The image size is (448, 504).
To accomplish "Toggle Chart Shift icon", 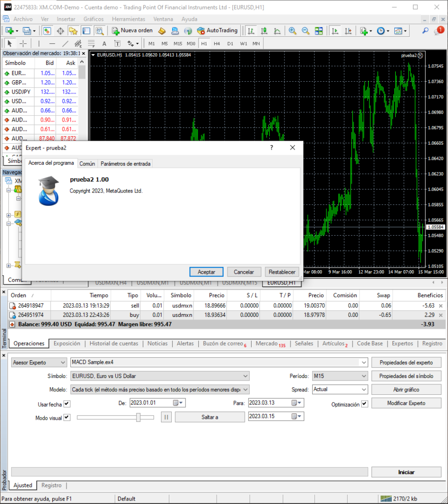I will coord(348,31).
